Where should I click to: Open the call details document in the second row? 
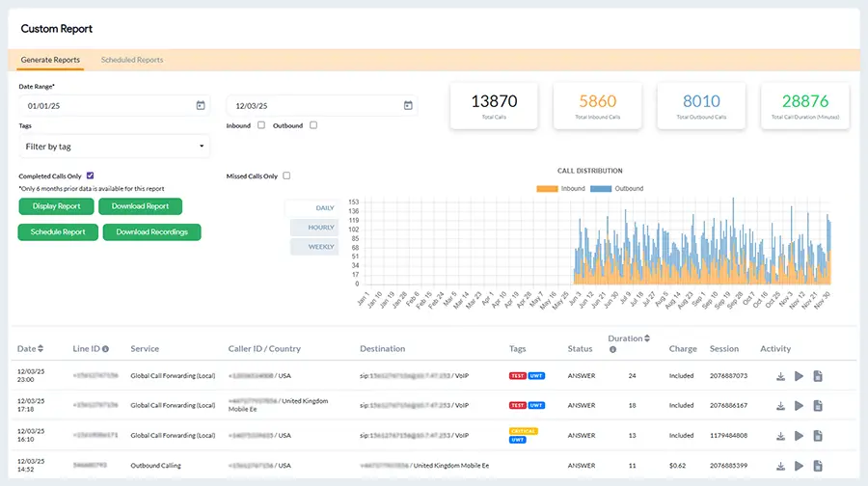818,406
